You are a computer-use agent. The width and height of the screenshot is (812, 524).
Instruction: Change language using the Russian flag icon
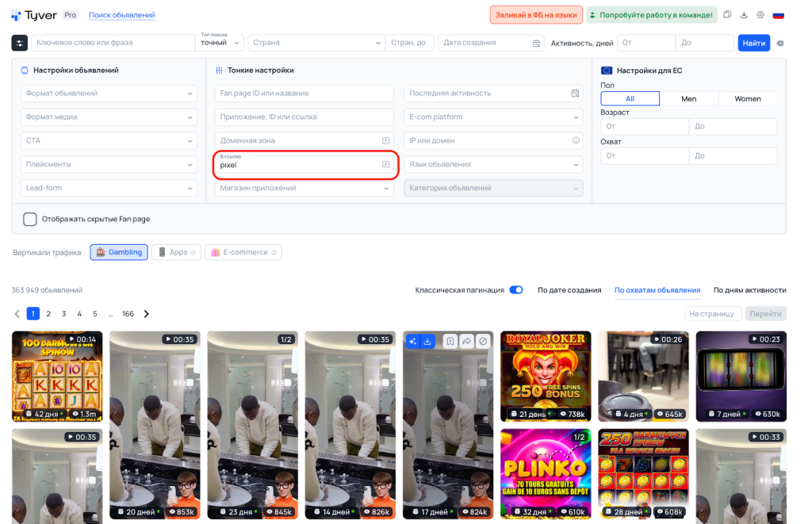pos(778,15)
